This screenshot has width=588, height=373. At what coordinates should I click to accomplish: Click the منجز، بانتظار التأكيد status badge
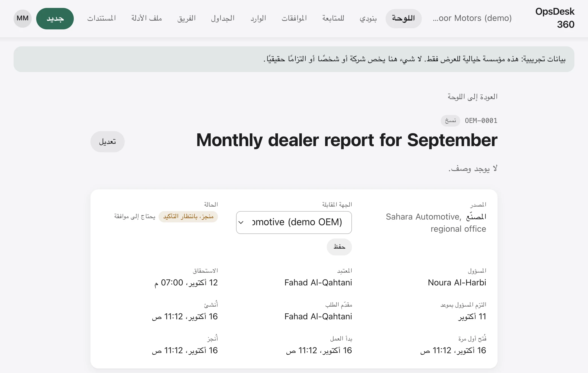click(x=188, y=216)
